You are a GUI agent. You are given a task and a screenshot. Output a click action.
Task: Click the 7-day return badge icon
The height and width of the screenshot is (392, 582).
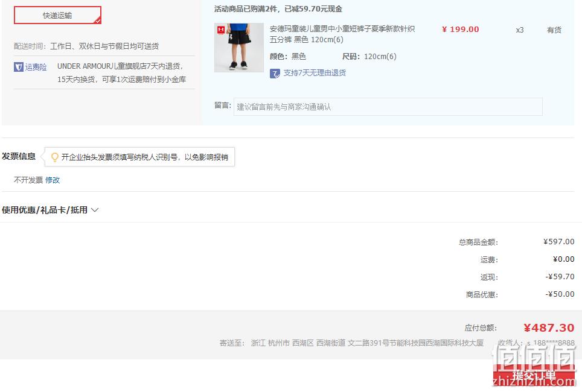pyautogui.click(x=275, y=74)
